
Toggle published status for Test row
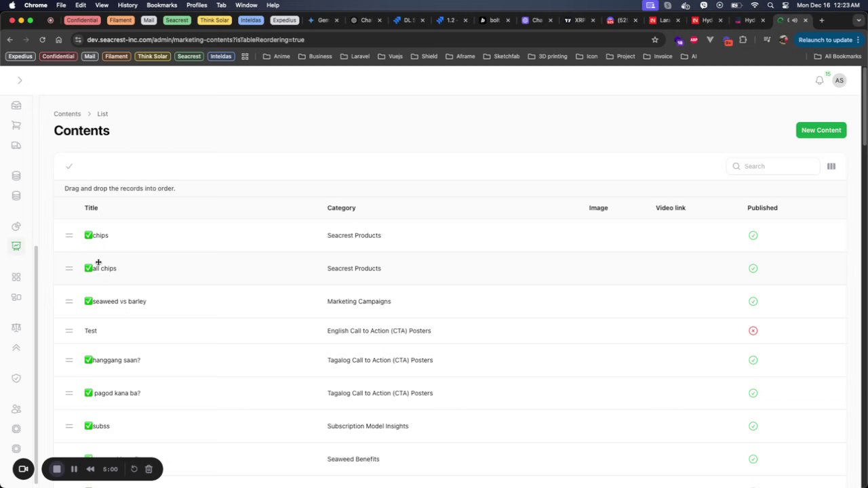[x=753, y=331]
